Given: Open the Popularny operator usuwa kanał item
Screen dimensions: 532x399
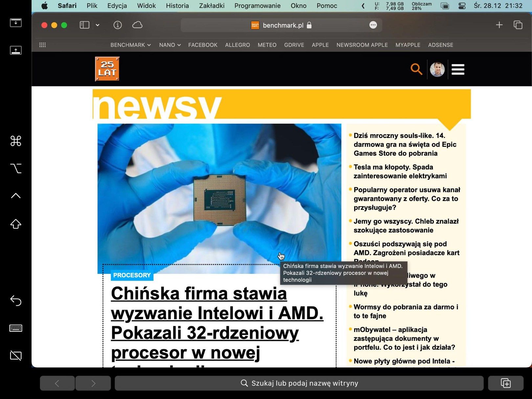Looking at the screenshot, I should point(407,199).
